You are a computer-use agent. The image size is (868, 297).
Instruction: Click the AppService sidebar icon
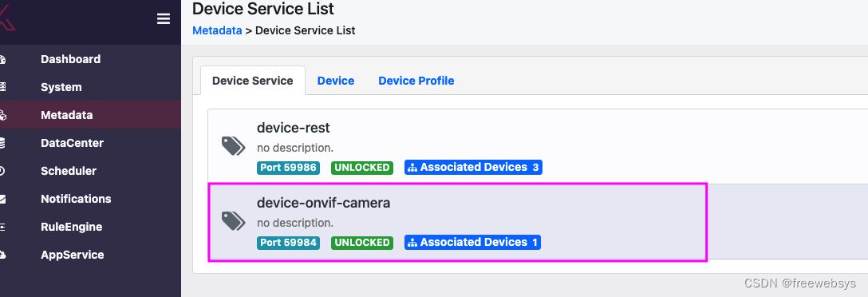click(x=2, y=255)
